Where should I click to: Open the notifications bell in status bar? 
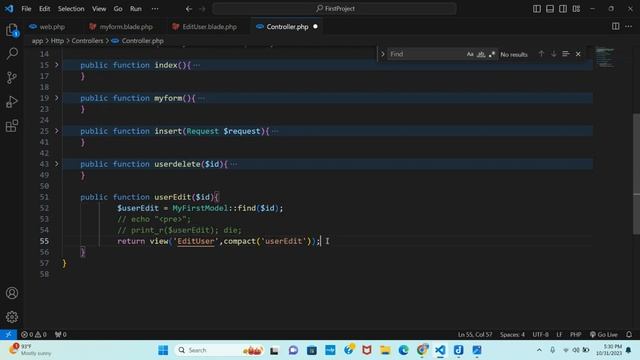coord(629,334)
